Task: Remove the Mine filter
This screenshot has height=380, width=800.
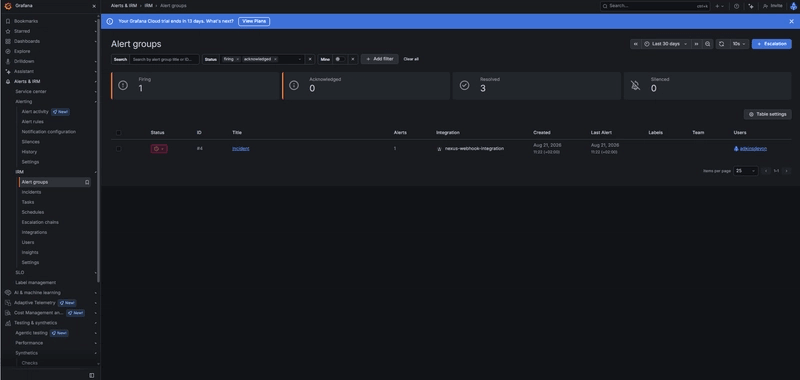Action: point(353,59)
